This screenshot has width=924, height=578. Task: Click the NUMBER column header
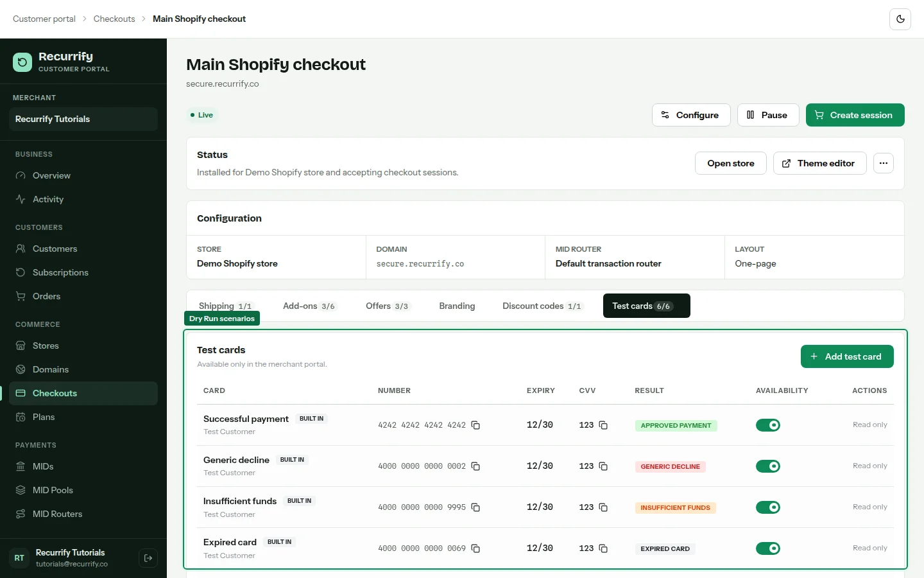pos(394,390)
